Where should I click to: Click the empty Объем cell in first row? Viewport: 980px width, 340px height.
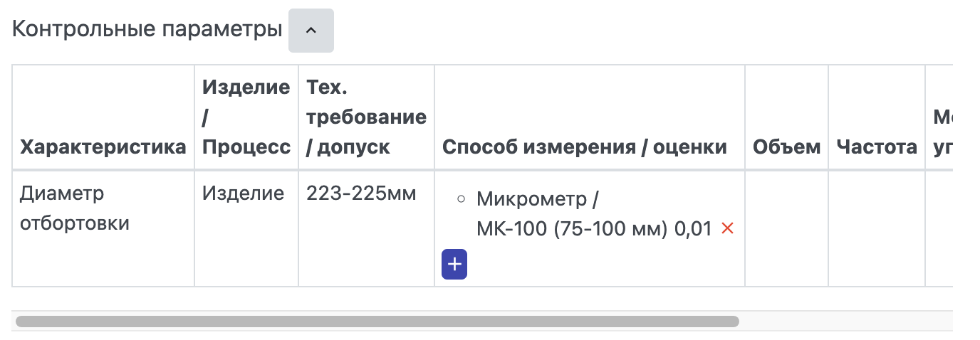tap(787, 228)
